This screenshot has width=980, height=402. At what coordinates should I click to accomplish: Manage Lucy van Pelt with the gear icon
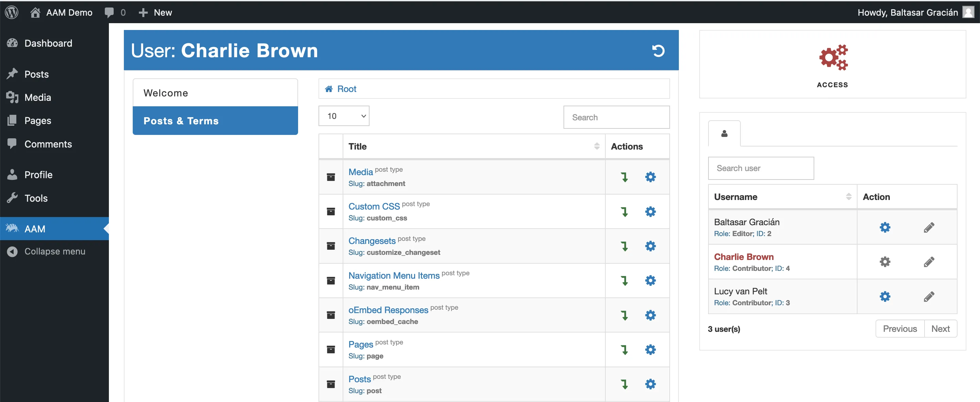click(x=885, y=296)
